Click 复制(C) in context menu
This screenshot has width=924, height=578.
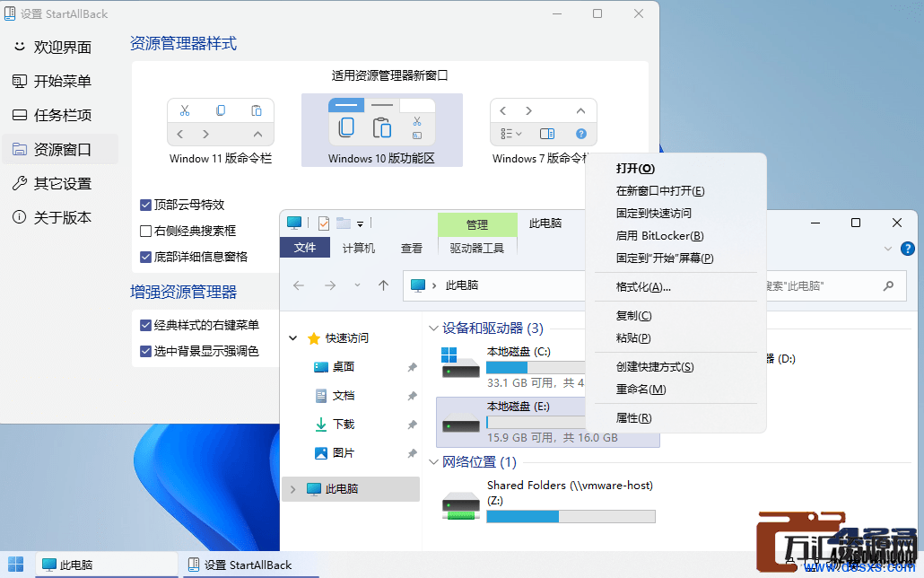[x=676, y=316]
